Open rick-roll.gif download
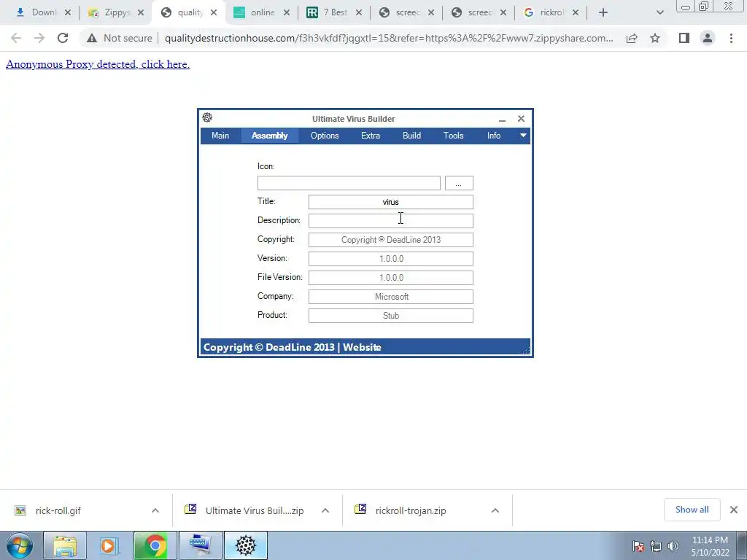The width and height of the screenshot is (747, 560). [58, 510]
